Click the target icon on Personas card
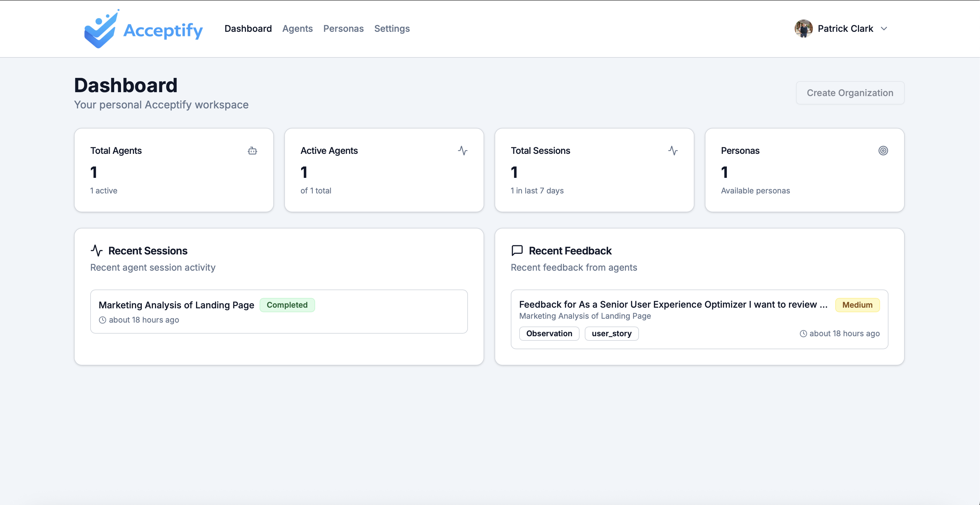Image resolution: width=980 pixels, height=505 pixels. (883, 151)
